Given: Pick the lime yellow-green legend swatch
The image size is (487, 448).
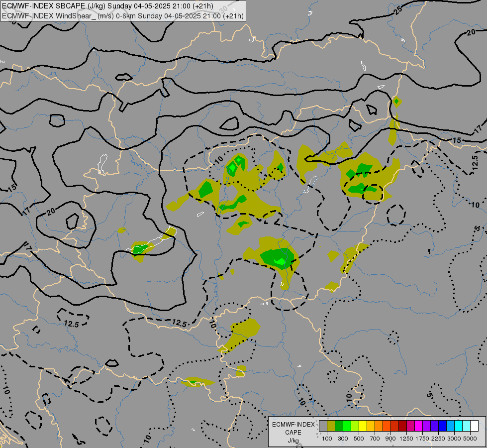Looking at the screenshot, I should 355,426.
